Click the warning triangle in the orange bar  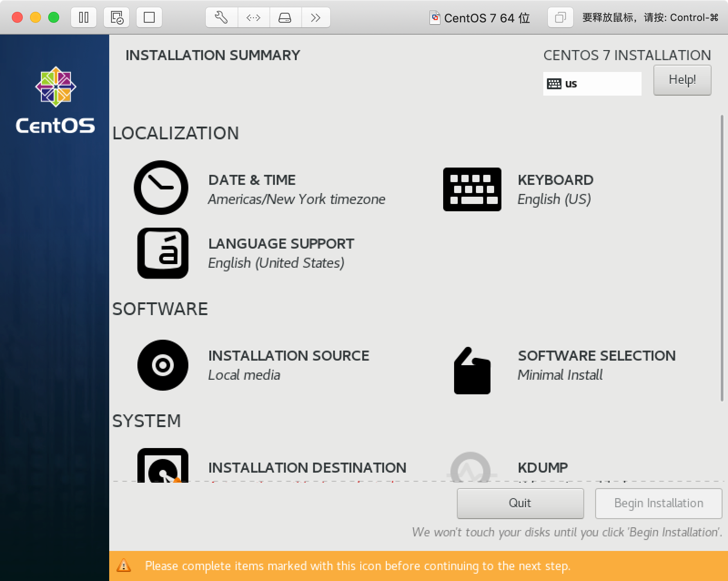[124, 566]
